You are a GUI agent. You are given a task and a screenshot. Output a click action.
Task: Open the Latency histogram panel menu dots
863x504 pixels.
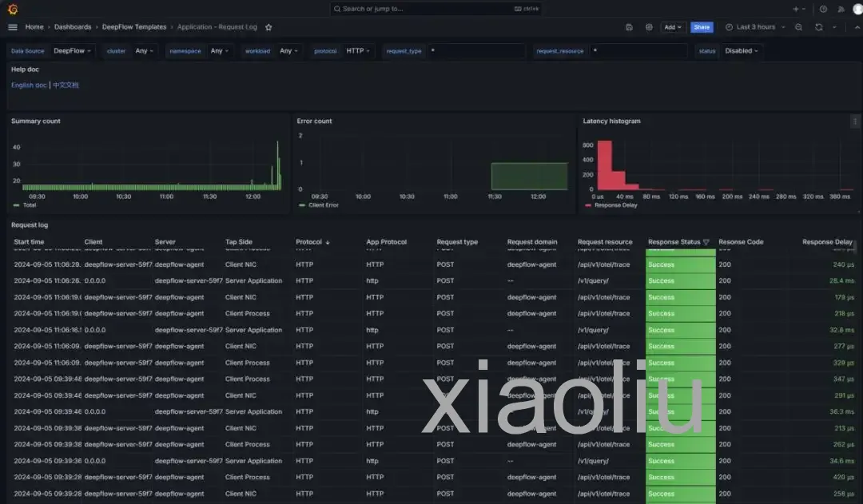tap(855, 121)
